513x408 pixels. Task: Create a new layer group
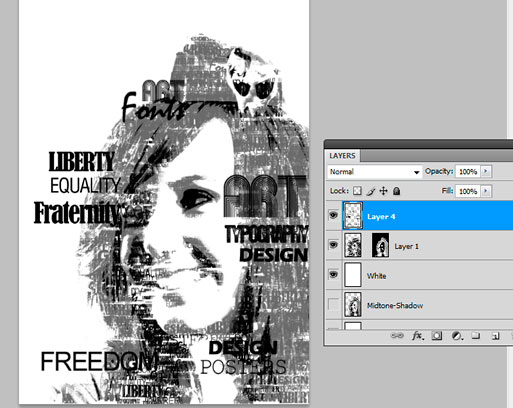tap(476, 336)
